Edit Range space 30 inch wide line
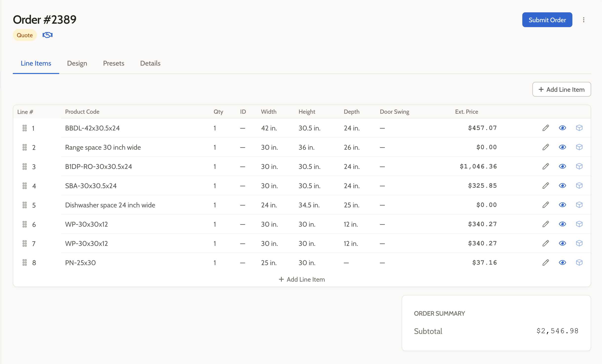602x364 pixels. (x=546, y=147)
